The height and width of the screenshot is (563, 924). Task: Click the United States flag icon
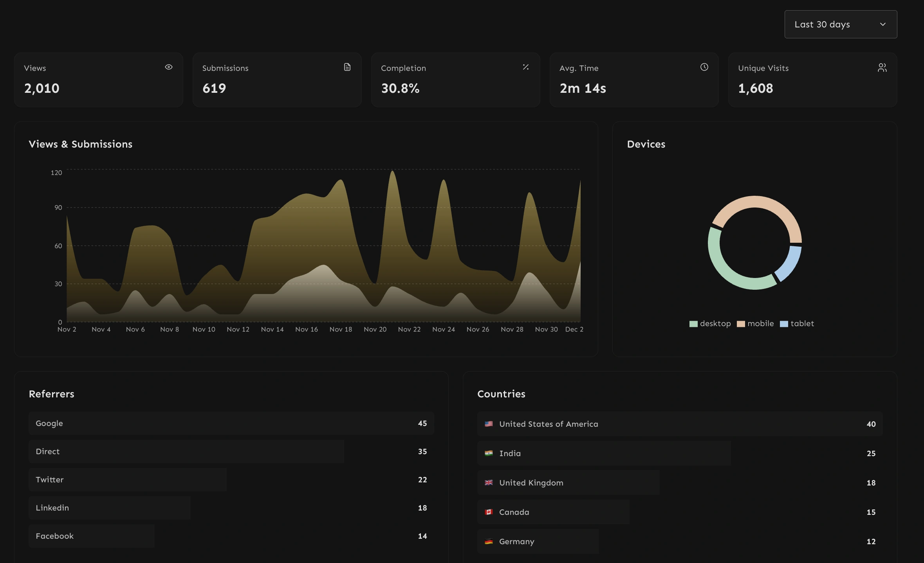(489, 423)
